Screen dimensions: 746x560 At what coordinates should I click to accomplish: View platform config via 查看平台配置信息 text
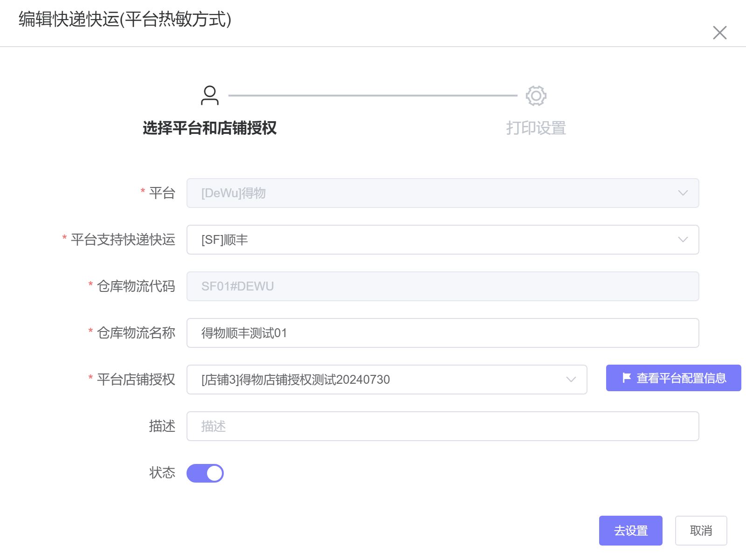pyautogui.click(x=681, y=378)
